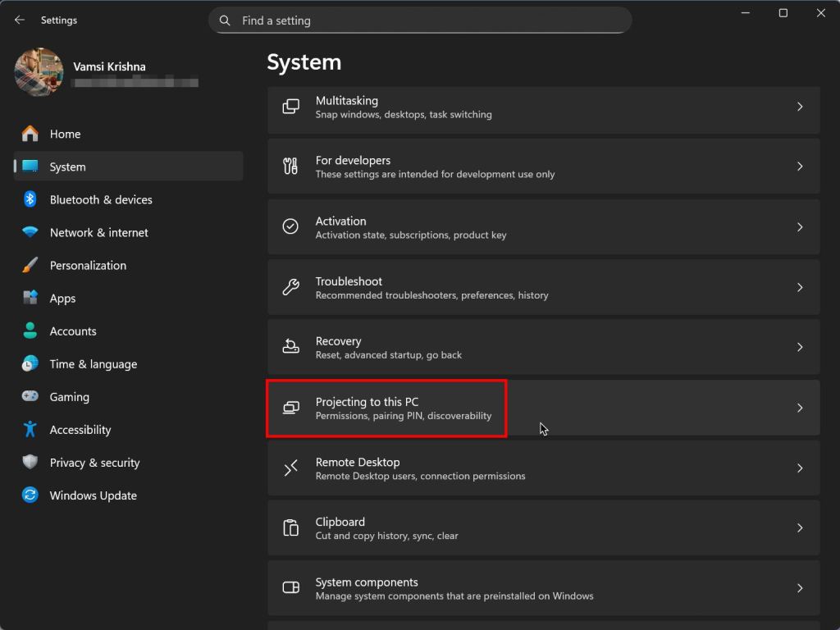
Task: Expand Activation with its chevron
Action: coord(800,227)
